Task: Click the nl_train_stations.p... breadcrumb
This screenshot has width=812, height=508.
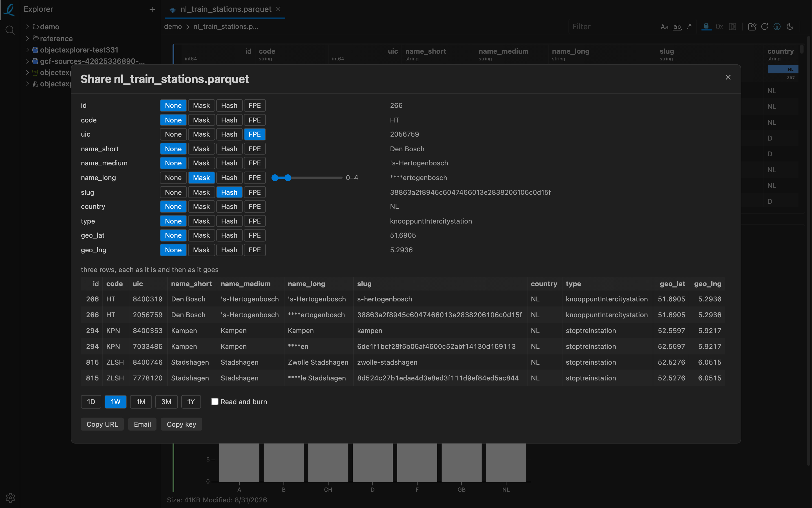Action: tap(226, 27)
